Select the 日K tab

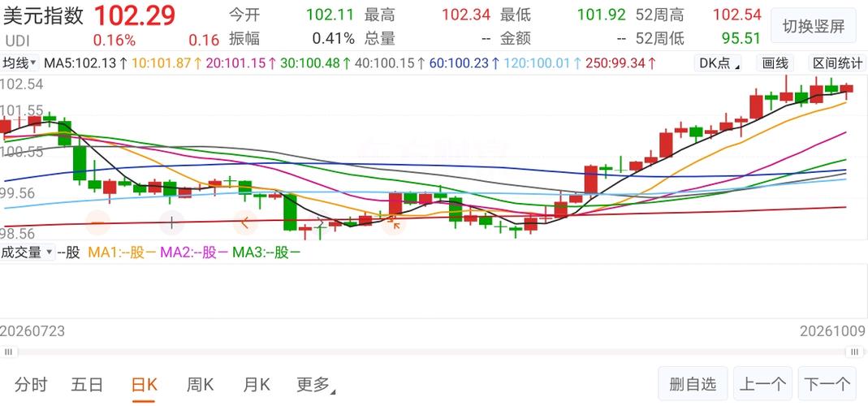coord(144,384)
